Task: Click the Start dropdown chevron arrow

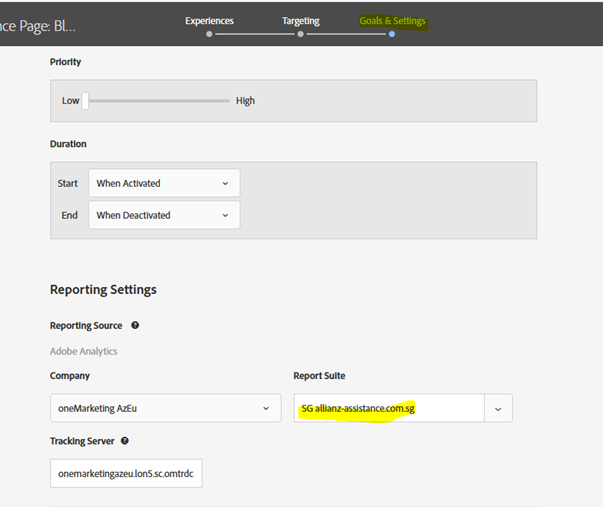Action: (225, 183)
